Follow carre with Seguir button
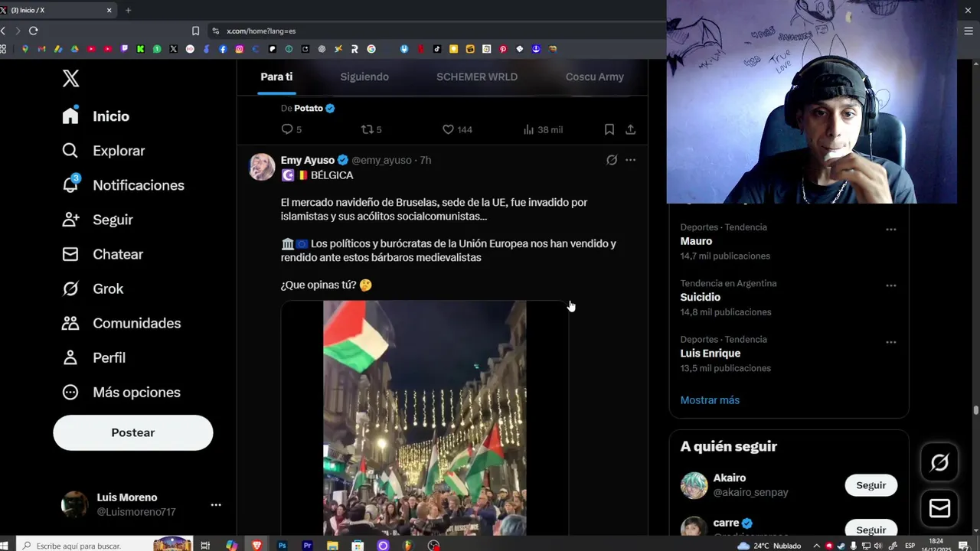 pyautogui.click(x=871, y=529)
